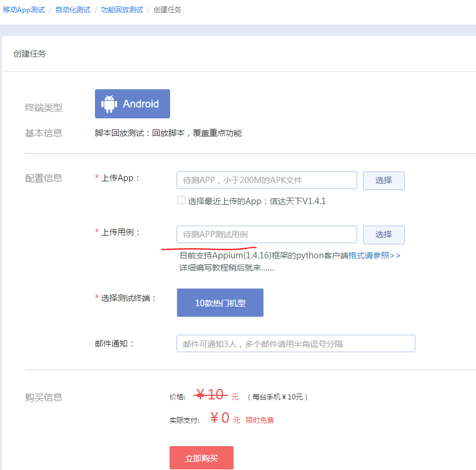Click the crossed-out ￥10 price

(210, 395)
